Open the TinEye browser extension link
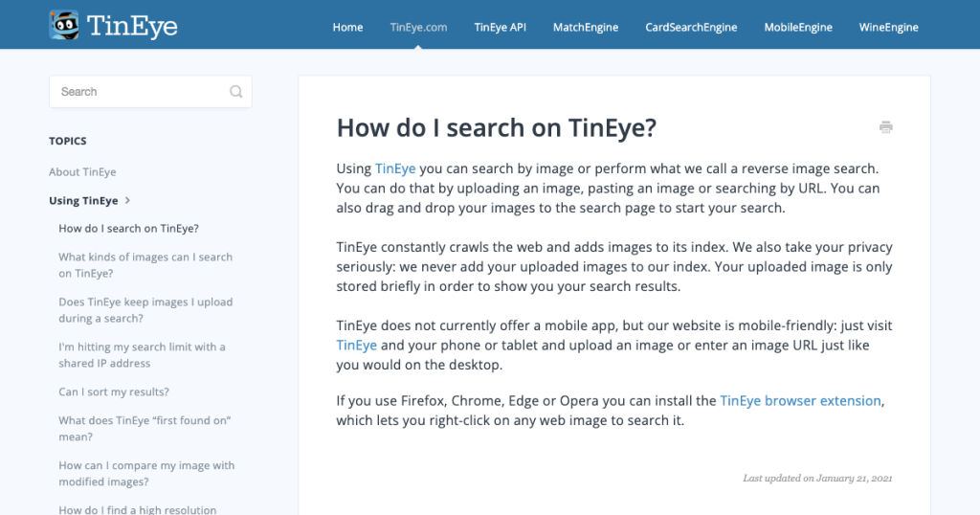This screenshot has width=980, height=515. [801, 401]
